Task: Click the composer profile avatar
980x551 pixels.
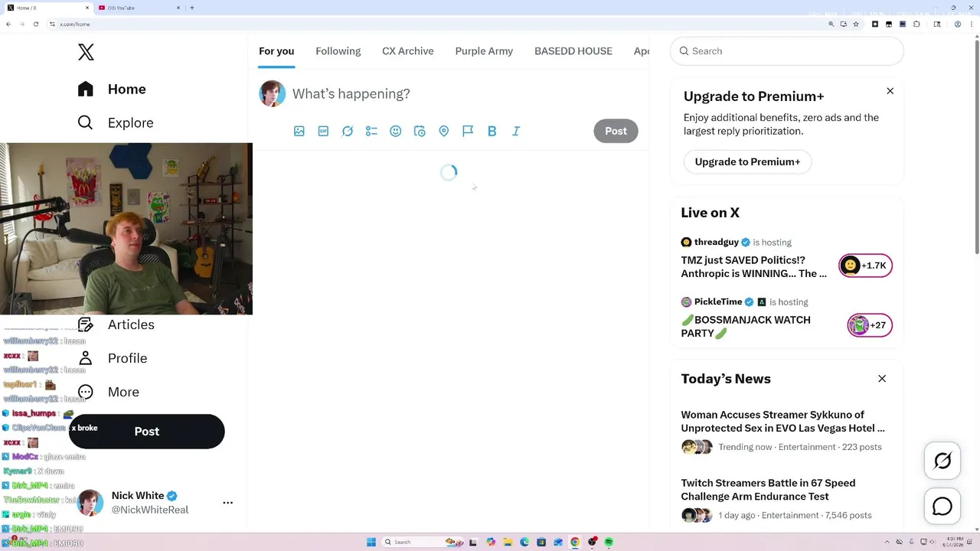Action: [x=272, y=93]
